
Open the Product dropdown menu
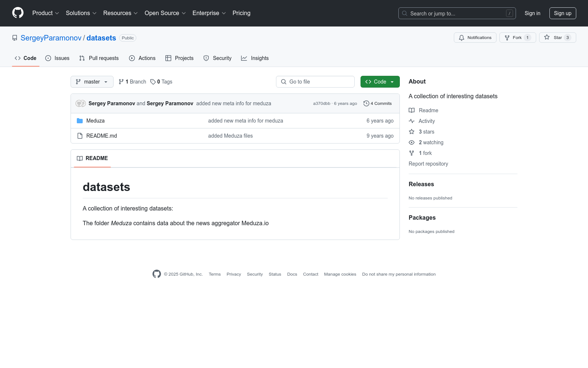coord(46,13)
